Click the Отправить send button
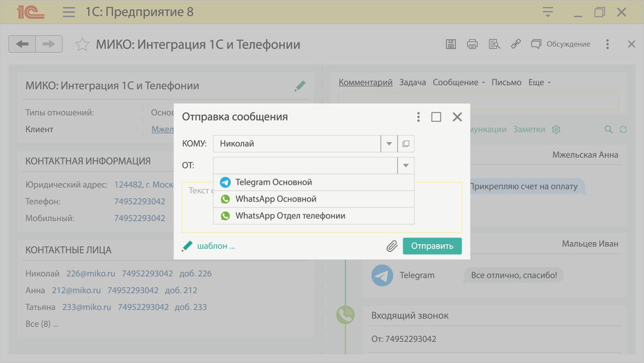644x363 pixels. tap(433, 246)
